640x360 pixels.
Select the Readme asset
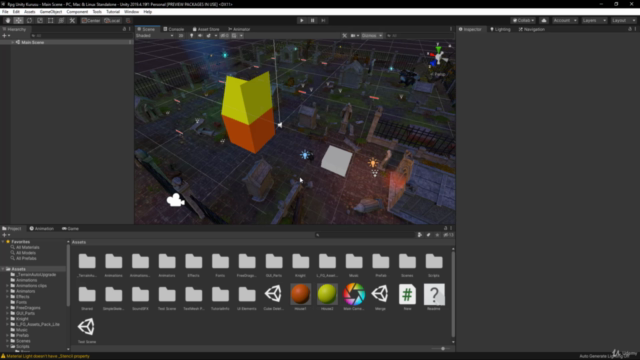[x=434, y=297]
